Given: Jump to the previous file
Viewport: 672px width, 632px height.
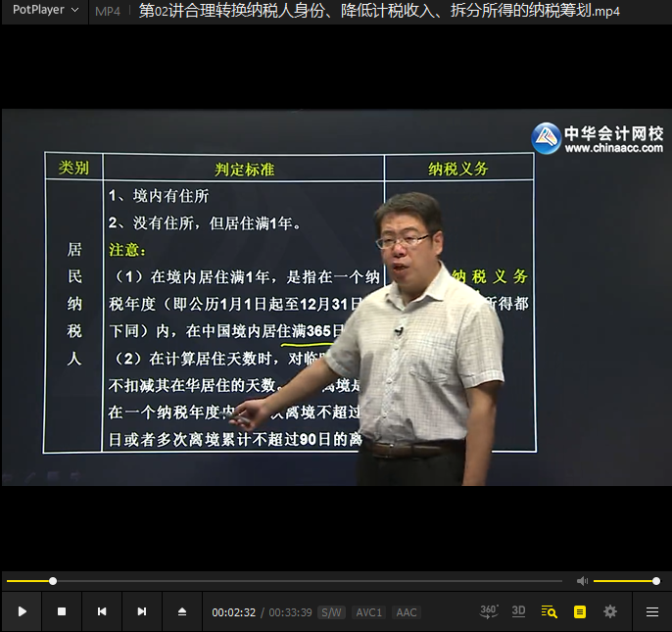Looking at the screenshot, I should tap(102, 611).
